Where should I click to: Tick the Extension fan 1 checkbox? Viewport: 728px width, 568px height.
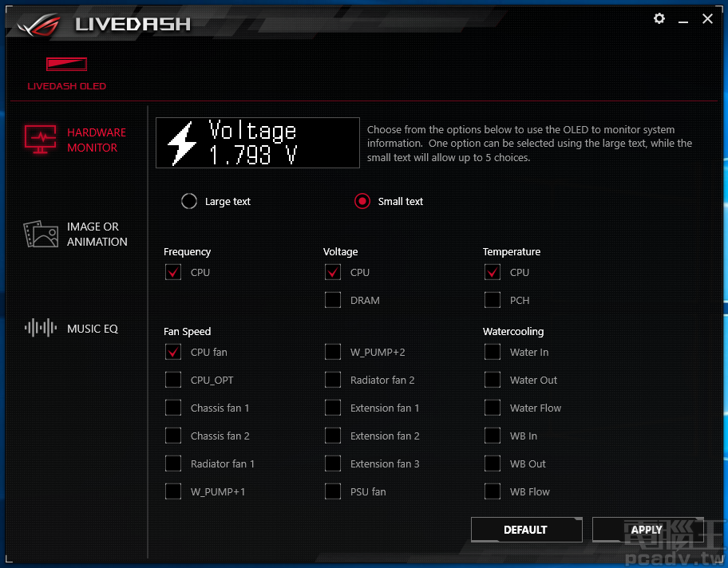(333, 408)
